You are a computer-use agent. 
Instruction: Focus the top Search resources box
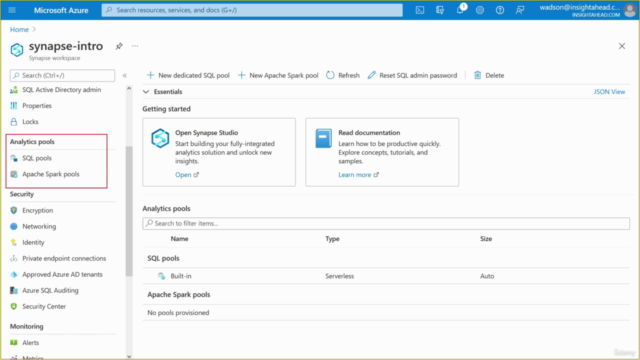pyautogui.click(x=252, y=10)
